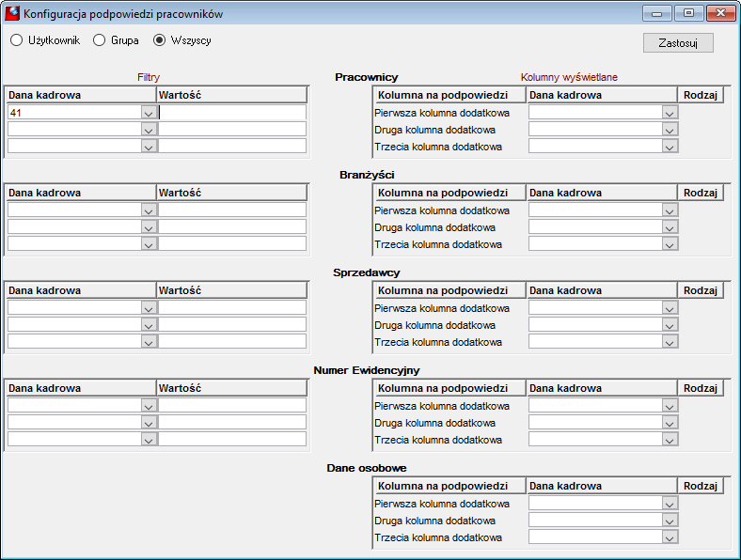Select the Użytkownik radio button
Viewport: 741px width, 560px height.
click(x=17, y=40)
